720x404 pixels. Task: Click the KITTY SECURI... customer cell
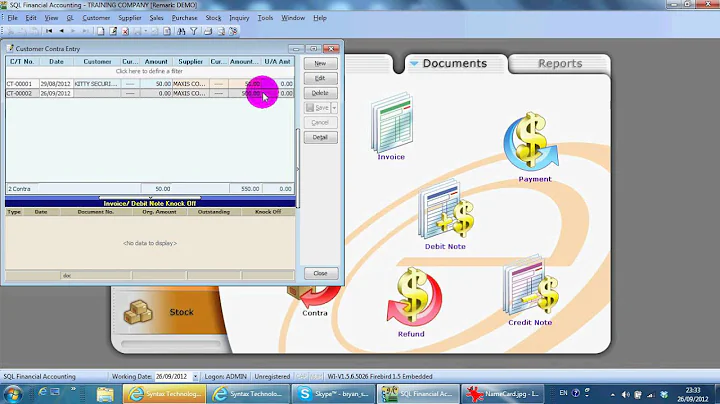[96, 84]
